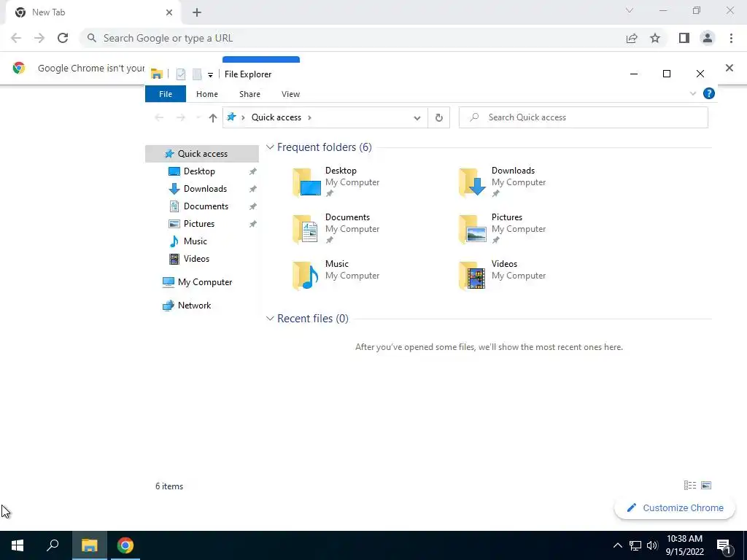Open the taskbar clock showing 10:38 AM
This screenshot has height=560, width=747.
pyautogui.click(x=684, y=545)
